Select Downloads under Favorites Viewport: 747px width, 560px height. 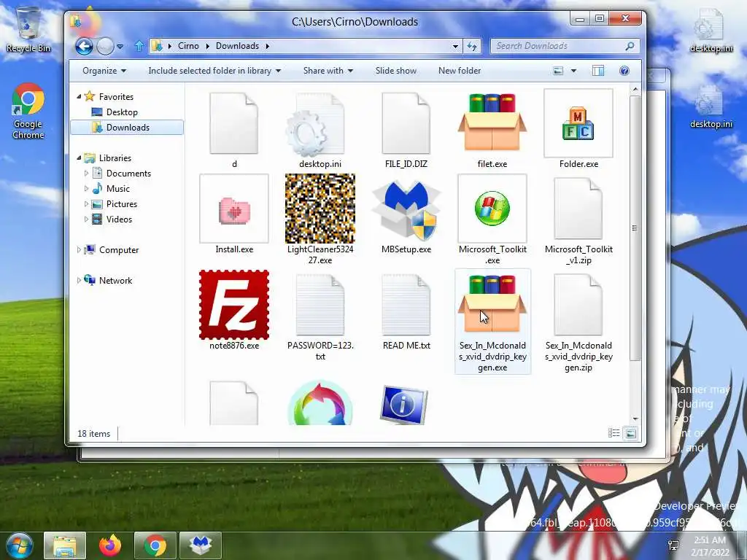pos(127,127)
